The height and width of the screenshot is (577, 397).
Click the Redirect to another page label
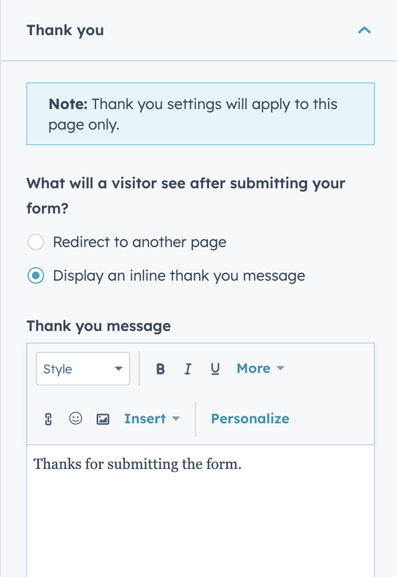point(139,242)
